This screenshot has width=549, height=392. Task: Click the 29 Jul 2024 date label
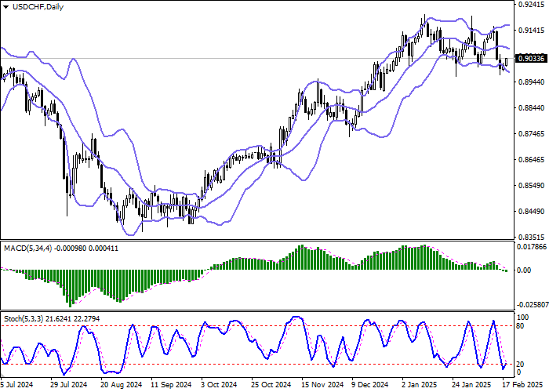(68, 385)
